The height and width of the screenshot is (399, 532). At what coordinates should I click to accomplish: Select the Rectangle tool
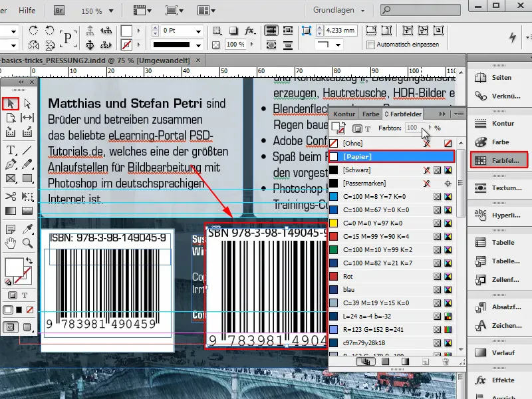(x=27, y=178)
